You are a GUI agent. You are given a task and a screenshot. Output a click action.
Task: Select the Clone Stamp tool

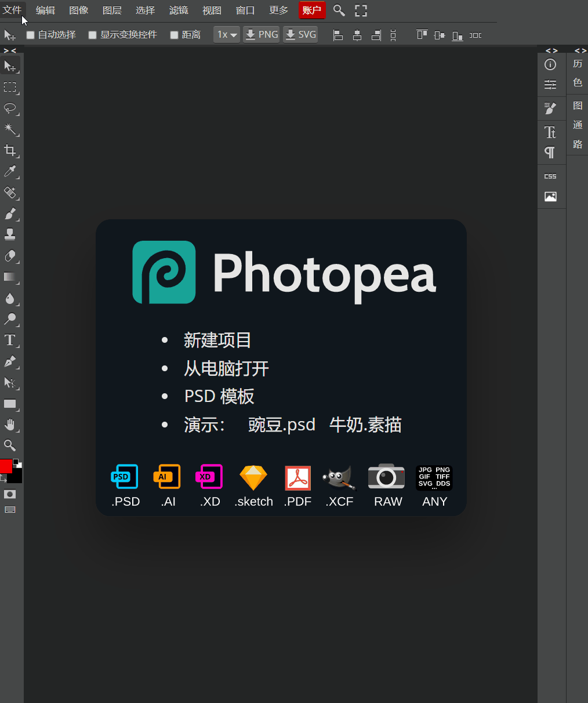point(10,234)
